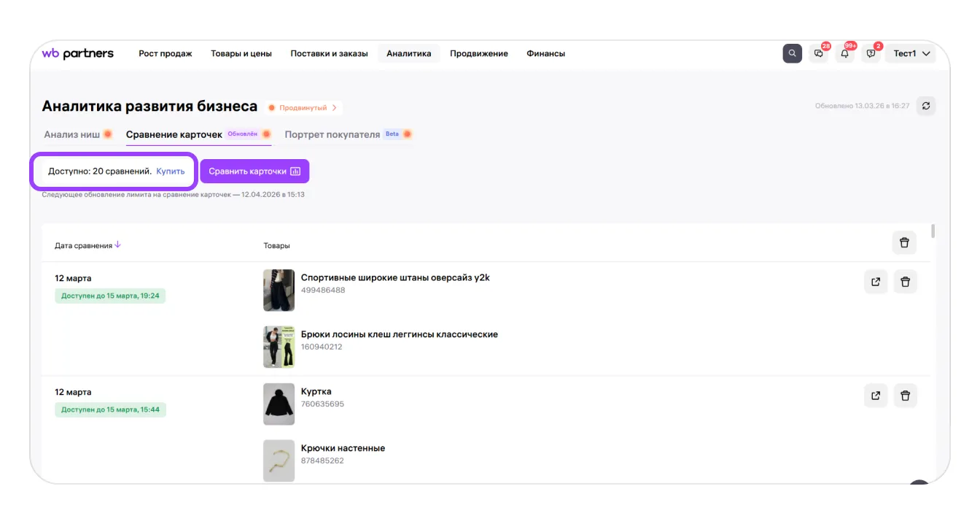Delete the Куртка comparison row
The height and width of the screenshot is (524, 980).
[905, 396]
